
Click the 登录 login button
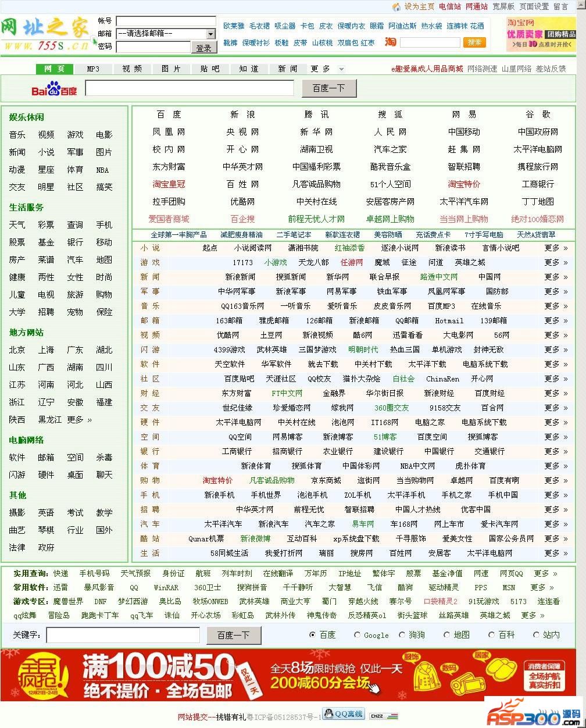coord(203,48)
